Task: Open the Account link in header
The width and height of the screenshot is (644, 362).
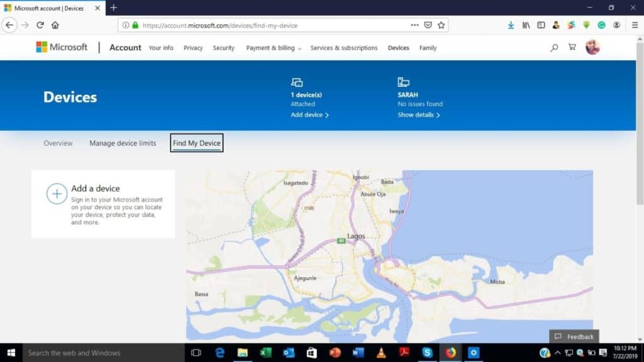Action: [x=125, y=48]
